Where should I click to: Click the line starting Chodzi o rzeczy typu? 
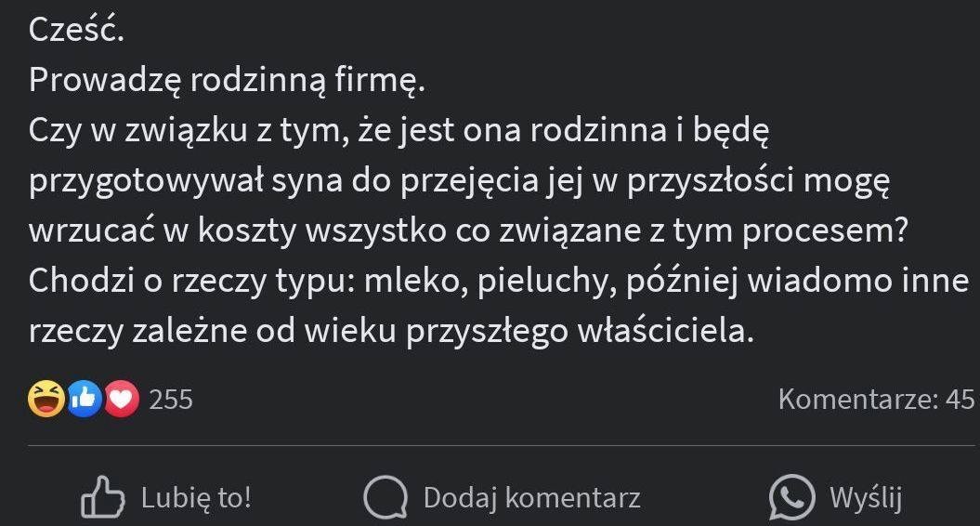tap(499, 282)
